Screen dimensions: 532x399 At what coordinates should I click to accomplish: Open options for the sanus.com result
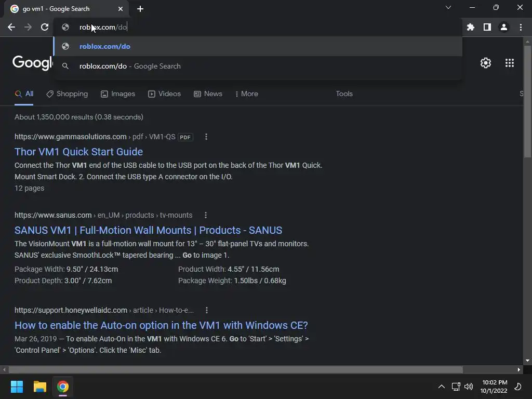pos(206,215)
